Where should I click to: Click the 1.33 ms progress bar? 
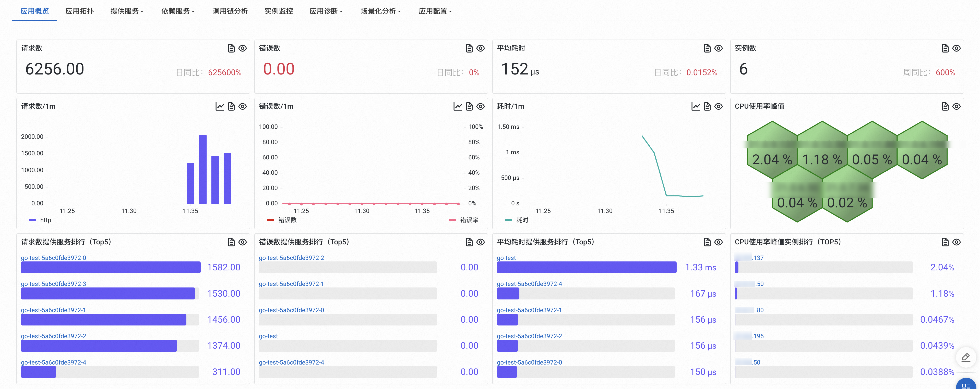[587, 267]
